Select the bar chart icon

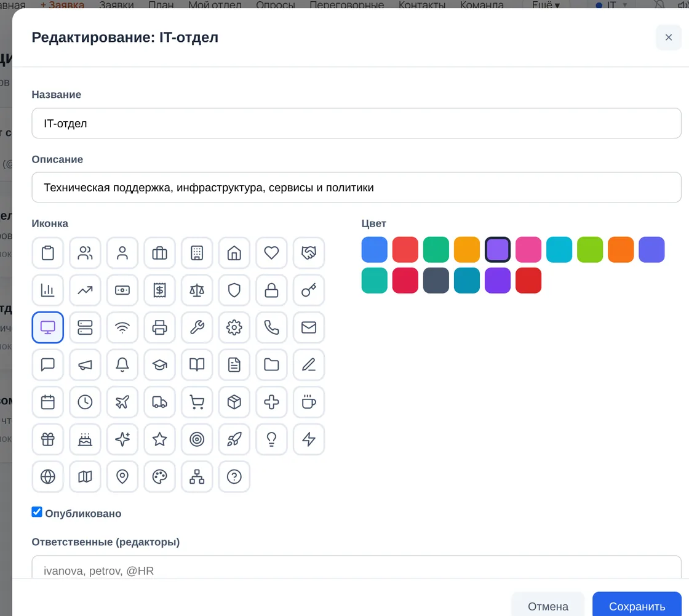(48, 290)
